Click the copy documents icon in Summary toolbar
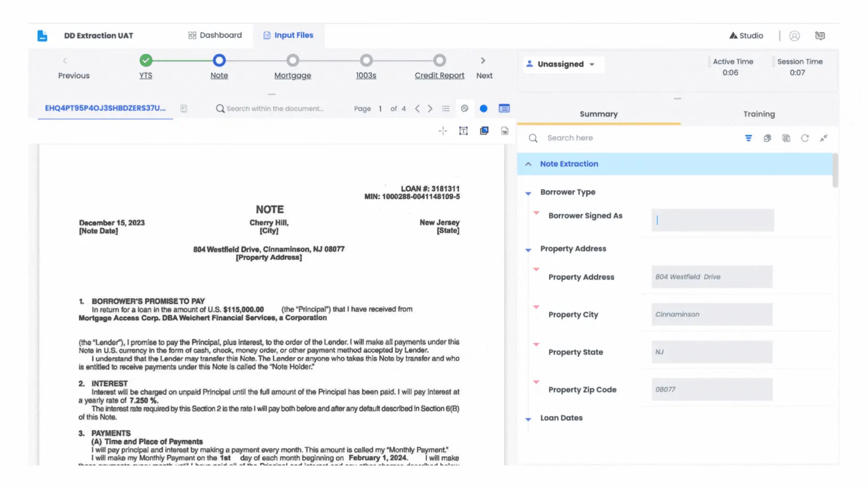This screenshot has height=488, width=868. coord(767,138)
